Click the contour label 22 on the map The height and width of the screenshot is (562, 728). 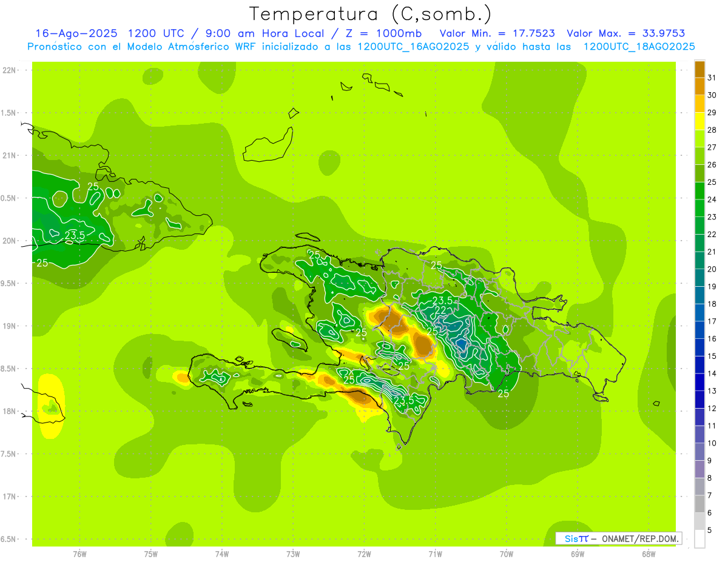pos(440,310)
